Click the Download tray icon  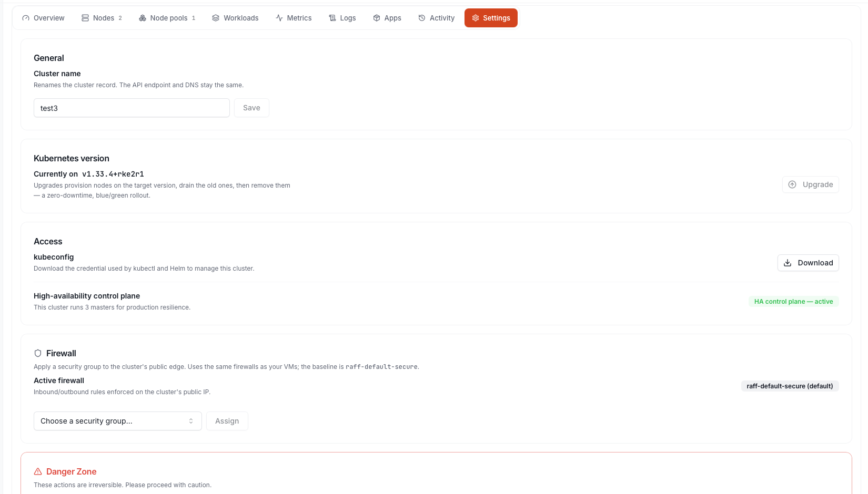pos(788,263)
